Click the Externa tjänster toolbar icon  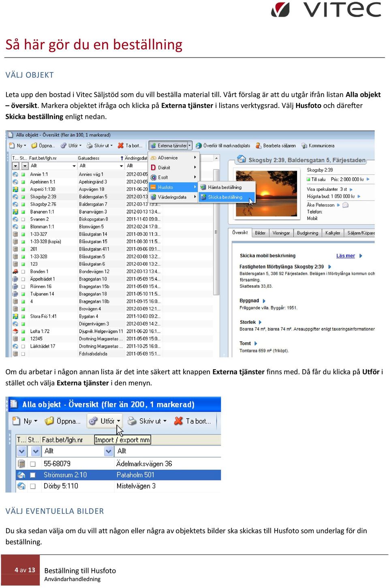tap(153, 145)
